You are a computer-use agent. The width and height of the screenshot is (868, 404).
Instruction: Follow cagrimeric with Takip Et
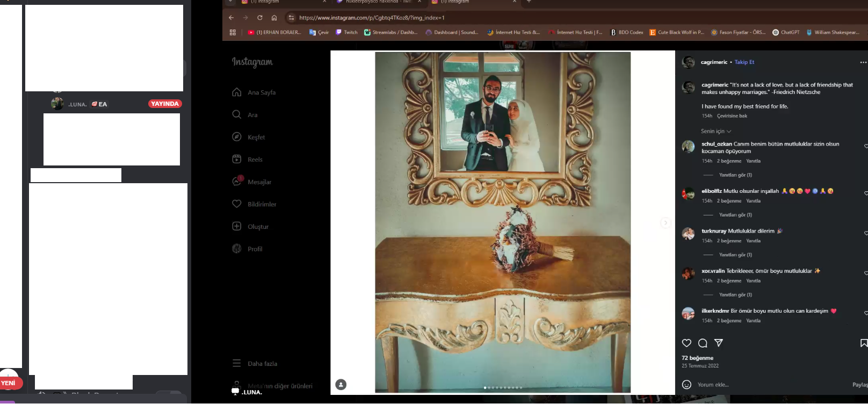744,62
